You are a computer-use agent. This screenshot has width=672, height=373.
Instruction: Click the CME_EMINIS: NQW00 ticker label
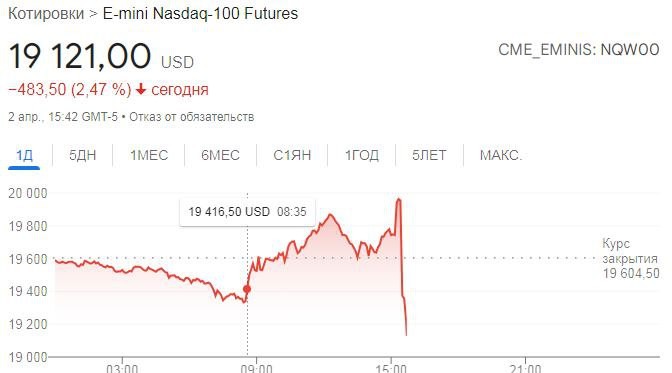point(579,50)
